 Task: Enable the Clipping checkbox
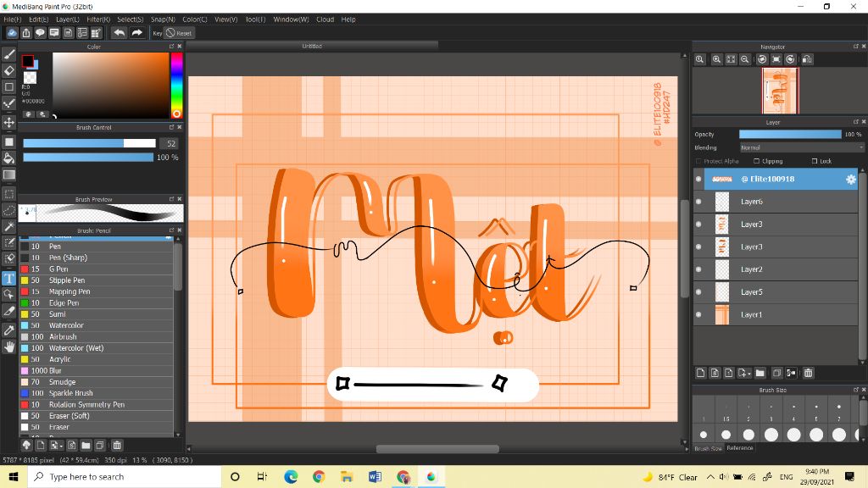point(757,161)
